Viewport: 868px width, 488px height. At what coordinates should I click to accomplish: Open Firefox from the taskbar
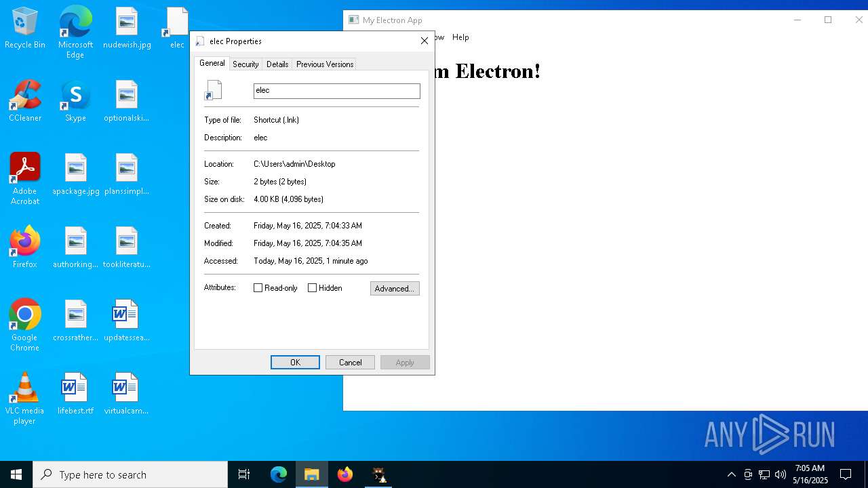coord(345,474)
